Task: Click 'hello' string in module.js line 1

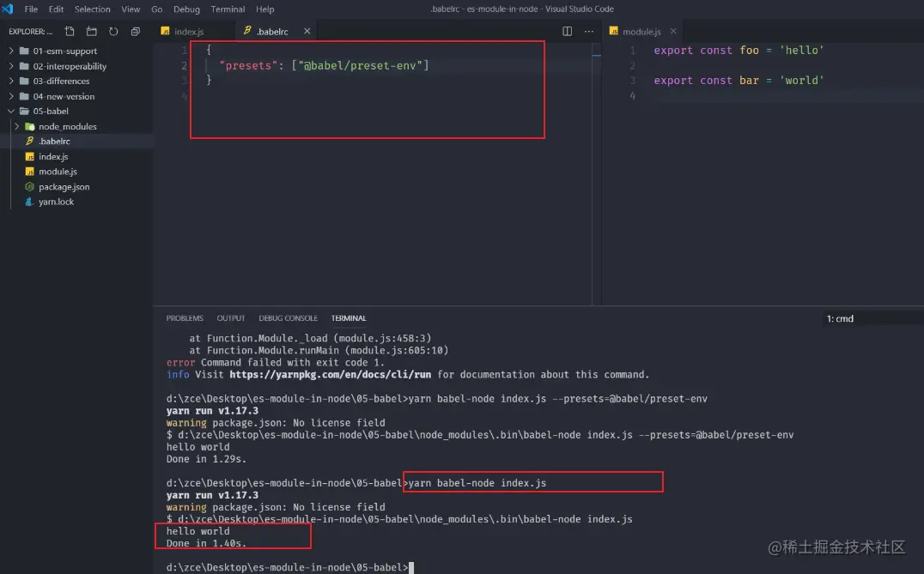Action: (x=801, y=50)
